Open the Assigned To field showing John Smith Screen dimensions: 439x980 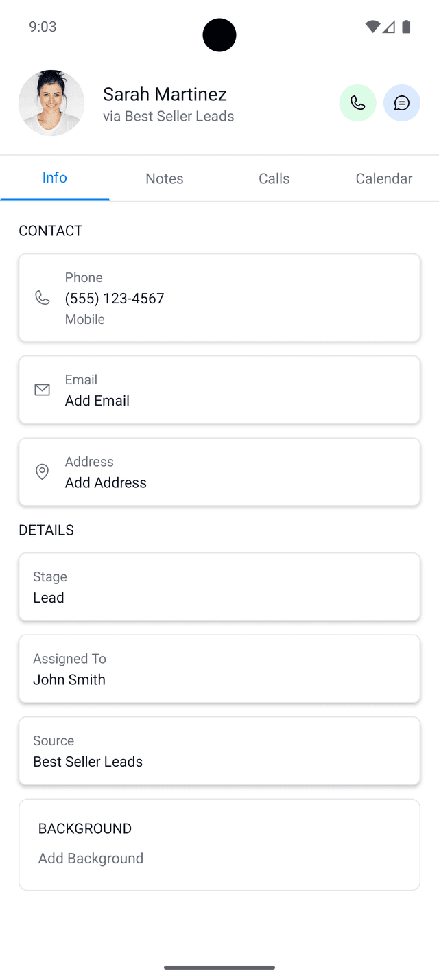coord(219,669)
